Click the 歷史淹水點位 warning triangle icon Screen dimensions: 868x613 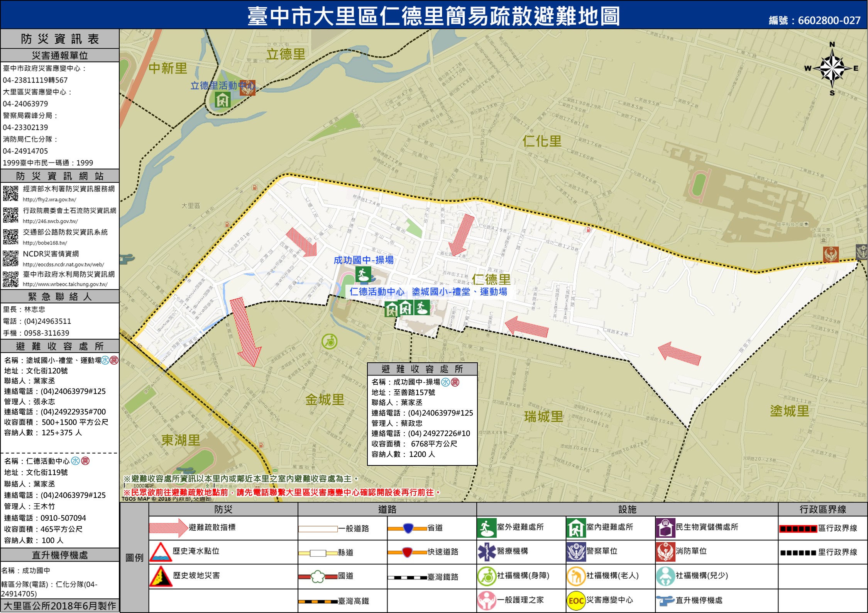(161, 552)
